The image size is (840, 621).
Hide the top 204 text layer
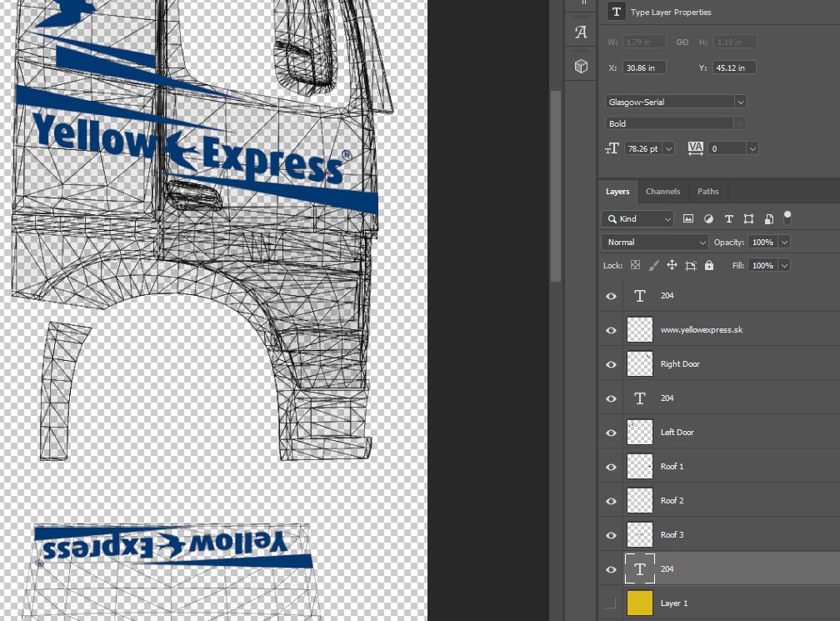pyautogui.click(x=611, y=296)
